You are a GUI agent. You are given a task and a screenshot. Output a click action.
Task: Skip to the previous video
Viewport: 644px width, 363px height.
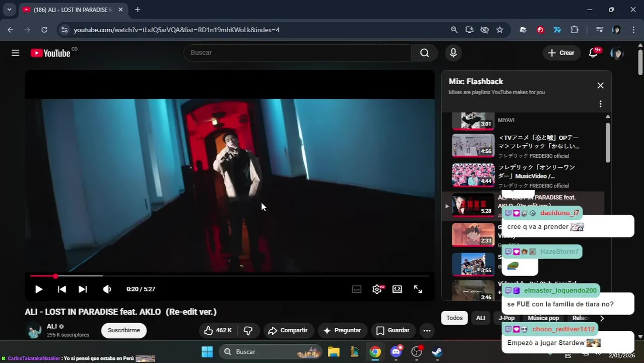(x=62, y=289)
